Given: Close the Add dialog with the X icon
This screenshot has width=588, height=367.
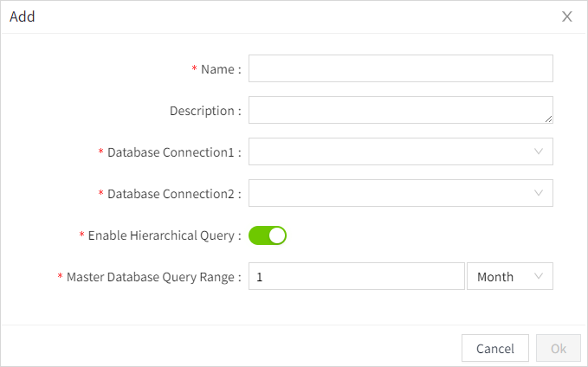Looking at the screenshot, I should (x=567, y=16).
